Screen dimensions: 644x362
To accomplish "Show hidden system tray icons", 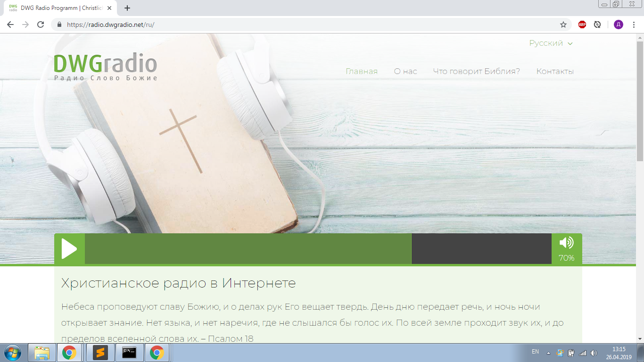I will (x=548, y=353).
